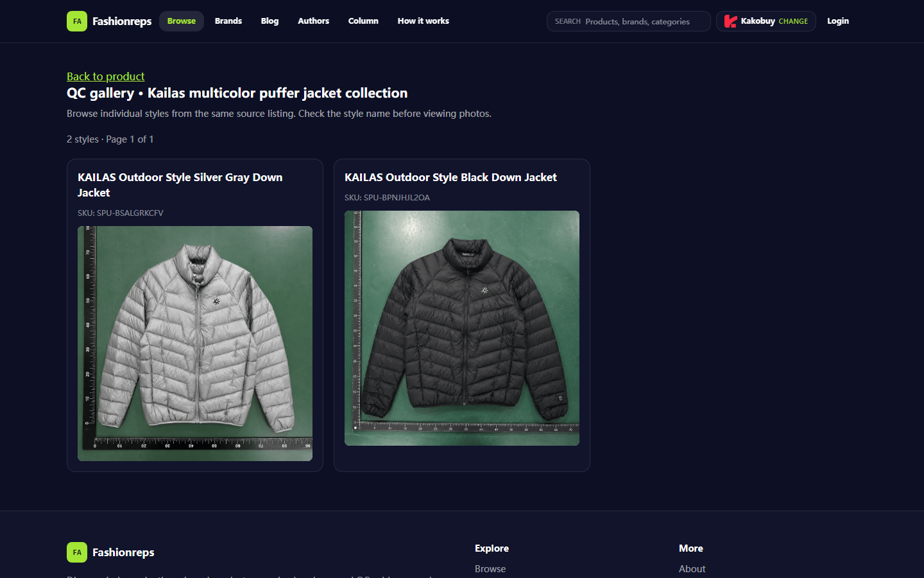Open Browse under footer Explore
This screenshot has width=924, height=578.
pyautogui.click(x=490, y=569)
